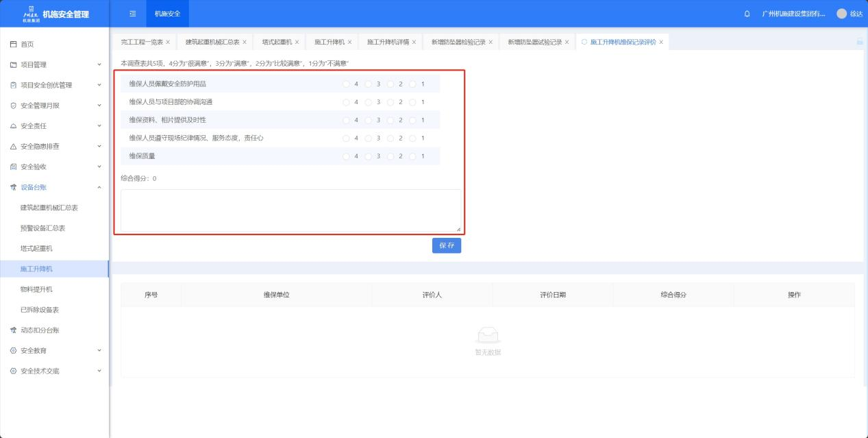Close the 塔式起重机 tab
Viewport: 868px width, 438px height.
[x=297, y=42]
